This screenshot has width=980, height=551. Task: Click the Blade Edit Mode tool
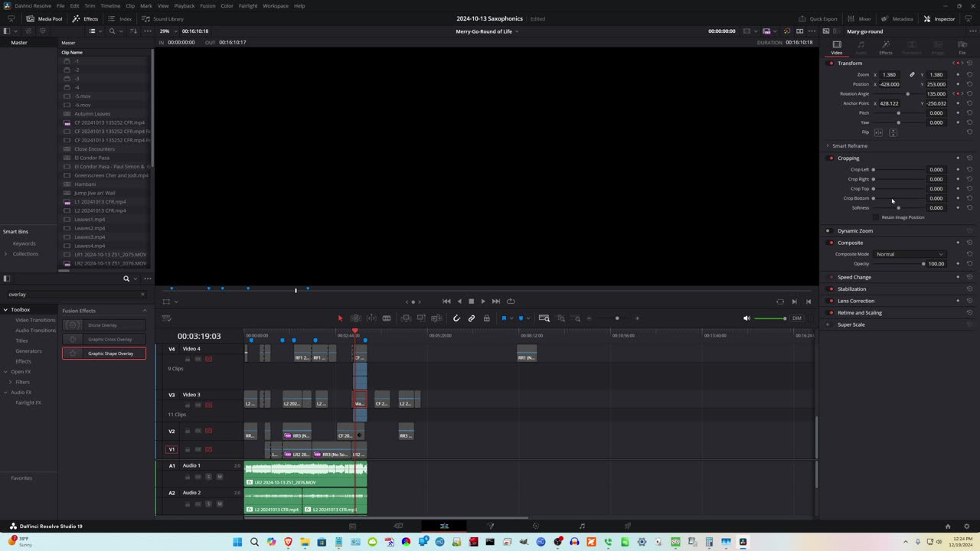coord(387,318)
